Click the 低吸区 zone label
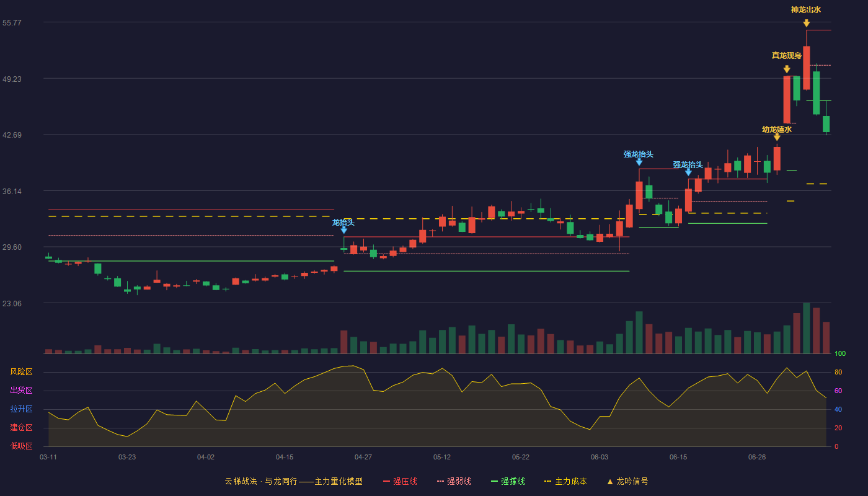 (21, 446)
